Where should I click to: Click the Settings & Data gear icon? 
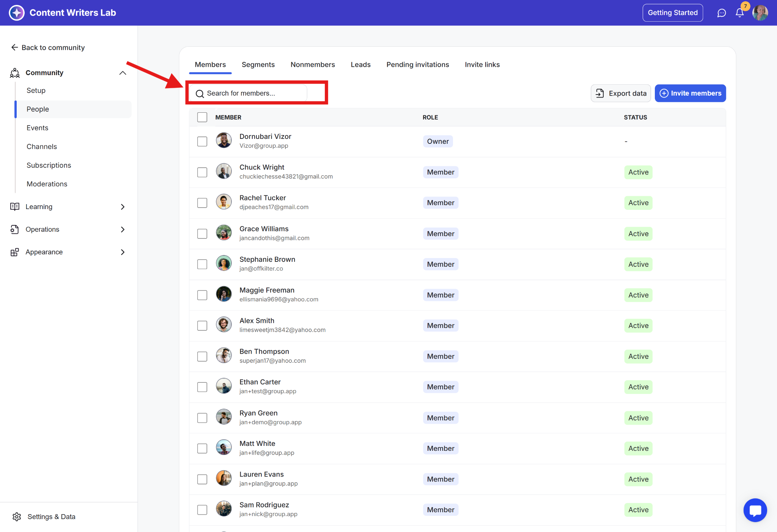(x=17, y=517)
